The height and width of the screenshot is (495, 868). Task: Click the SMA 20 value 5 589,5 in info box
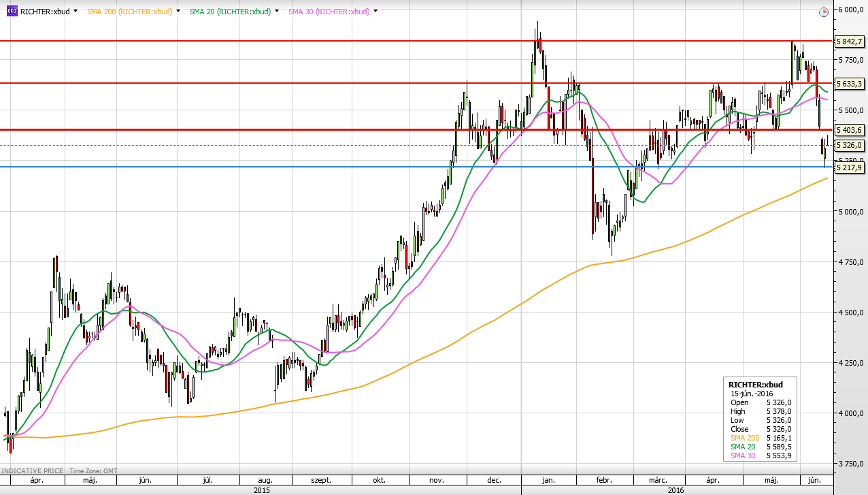click(x=779, y=447)
